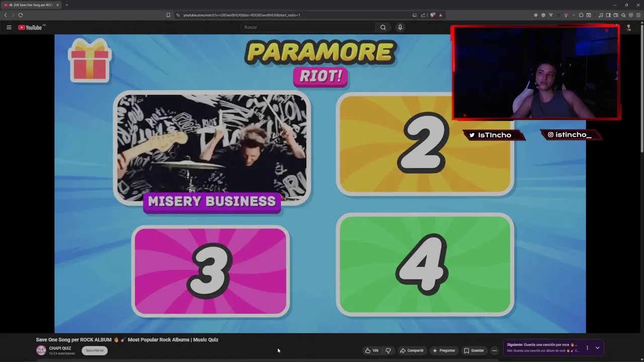The height and width of the screenshot is (362, 644).
Task: Open the playlist panel three-dot options
Action: click(x=587, y=347)
